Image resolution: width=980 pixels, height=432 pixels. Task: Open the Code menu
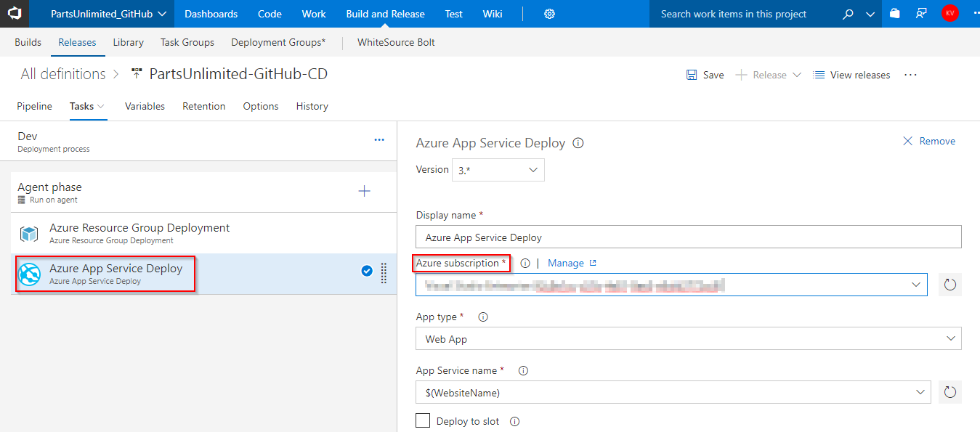pos(270,14)
